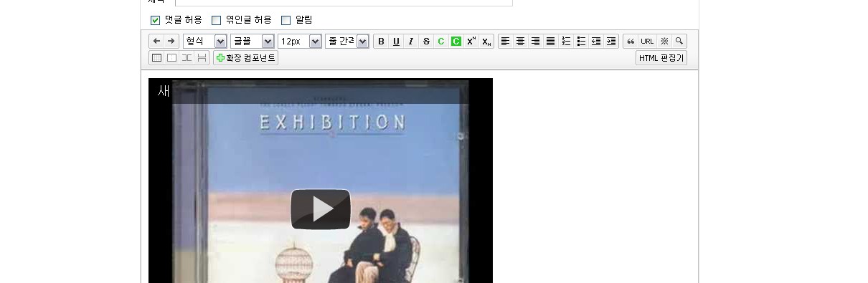Justify text alignment

tap(551, 41)
